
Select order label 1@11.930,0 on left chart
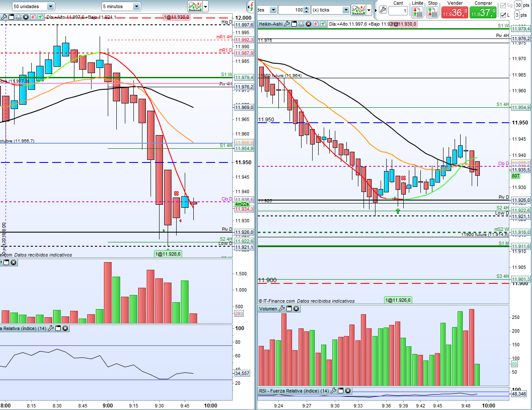click(x=177, y=17)
